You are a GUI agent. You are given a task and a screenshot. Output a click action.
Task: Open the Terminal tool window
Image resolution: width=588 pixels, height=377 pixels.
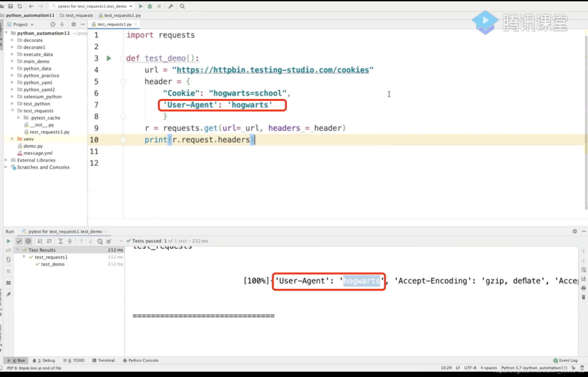[104, 360]
